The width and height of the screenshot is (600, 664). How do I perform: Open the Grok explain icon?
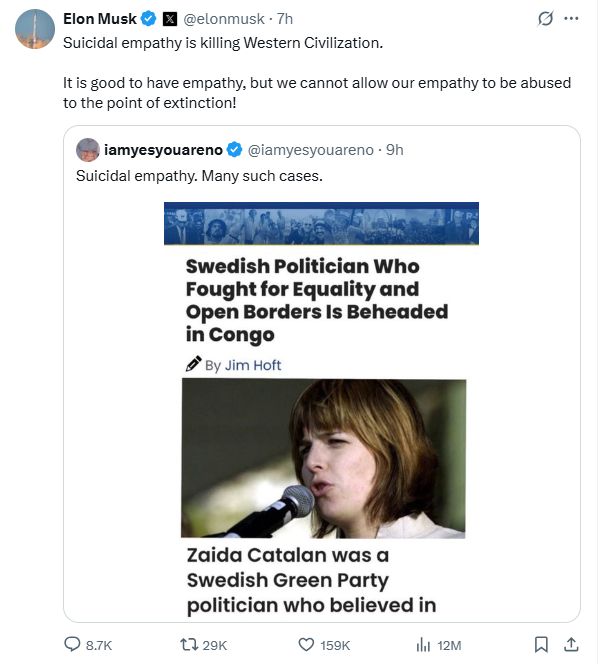(546, 19)
